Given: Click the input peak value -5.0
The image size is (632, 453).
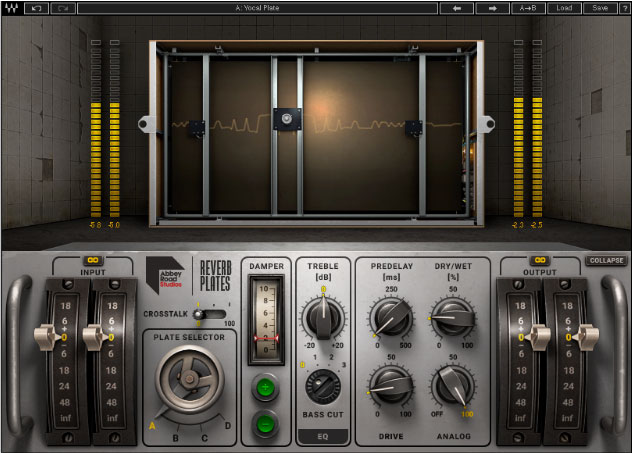Looking at the screenshot, I should (x=114, y=225).
